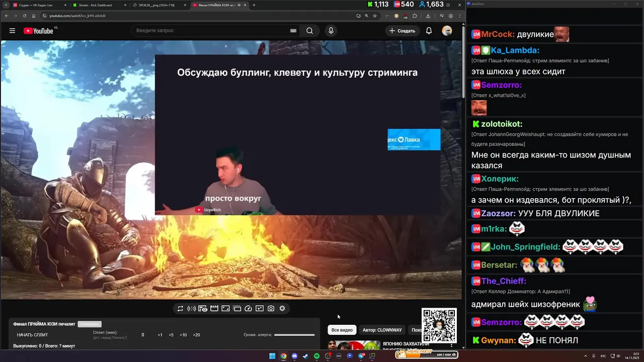Click zolotoikot username in chat window

502,124
